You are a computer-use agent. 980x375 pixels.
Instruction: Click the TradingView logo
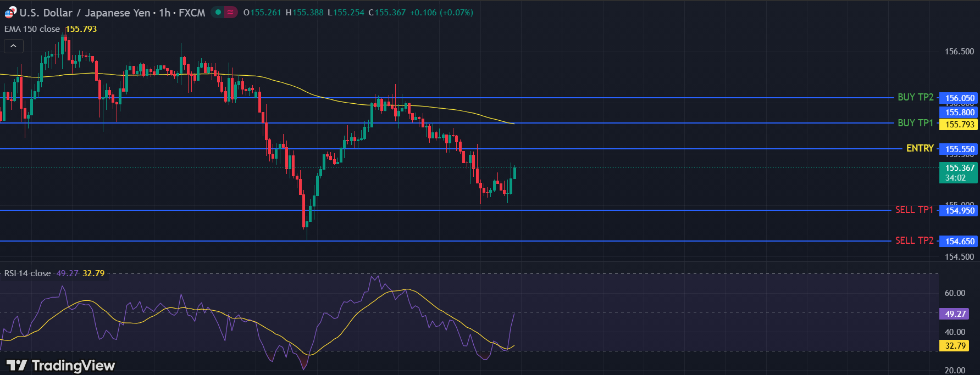tap(60, 366)
